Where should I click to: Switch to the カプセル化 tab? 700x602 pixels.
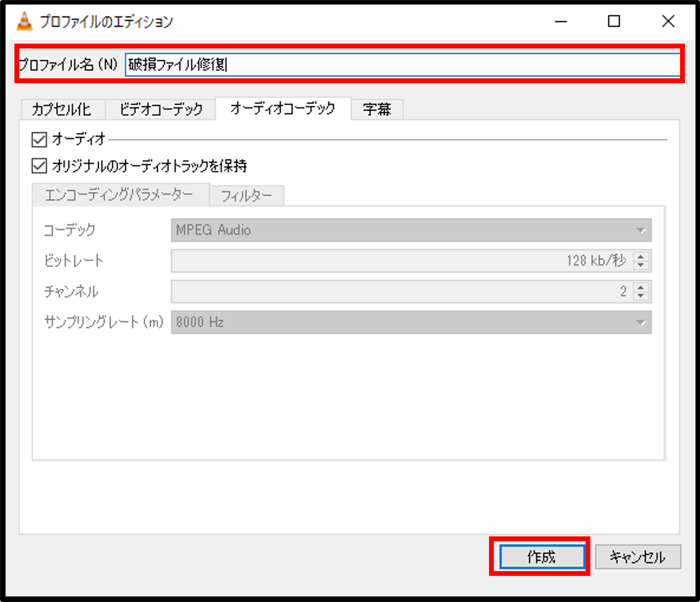coord(62,110)
